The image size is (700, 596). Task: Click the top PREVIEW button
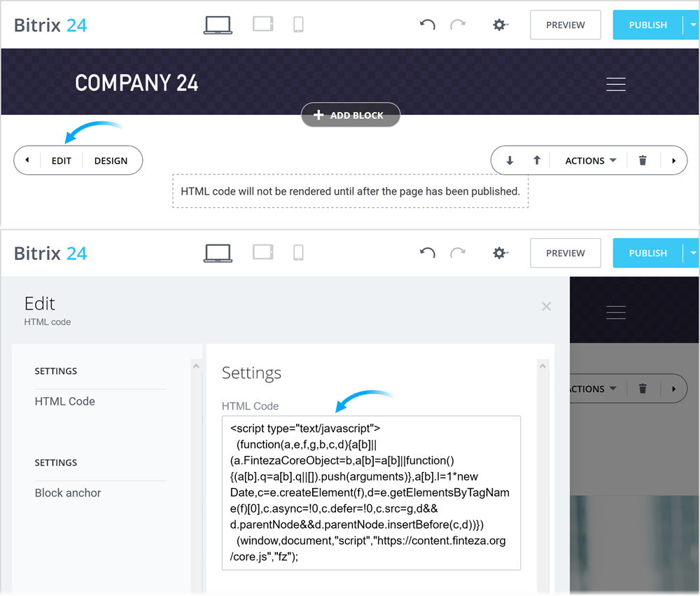(x=565, y=25)
